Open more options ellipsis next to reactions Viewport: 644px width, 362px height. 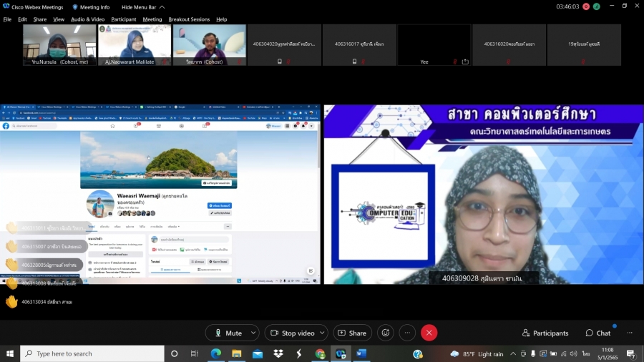pyautogui.click(x=407, y=333)
